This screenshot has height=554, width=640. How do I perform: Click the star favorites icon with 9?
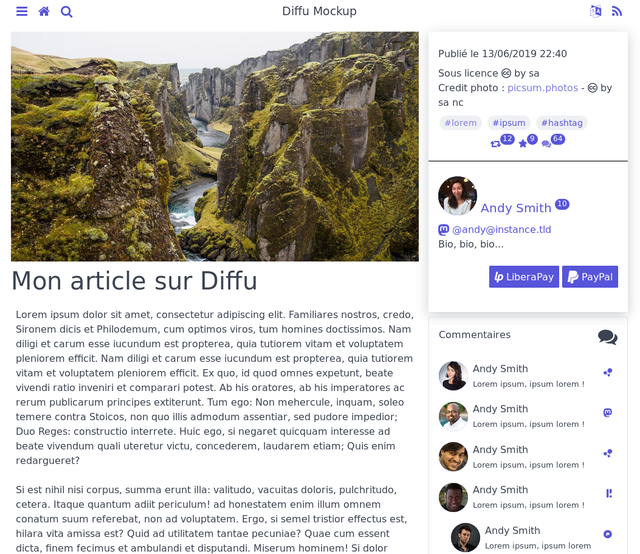[522, 144]
